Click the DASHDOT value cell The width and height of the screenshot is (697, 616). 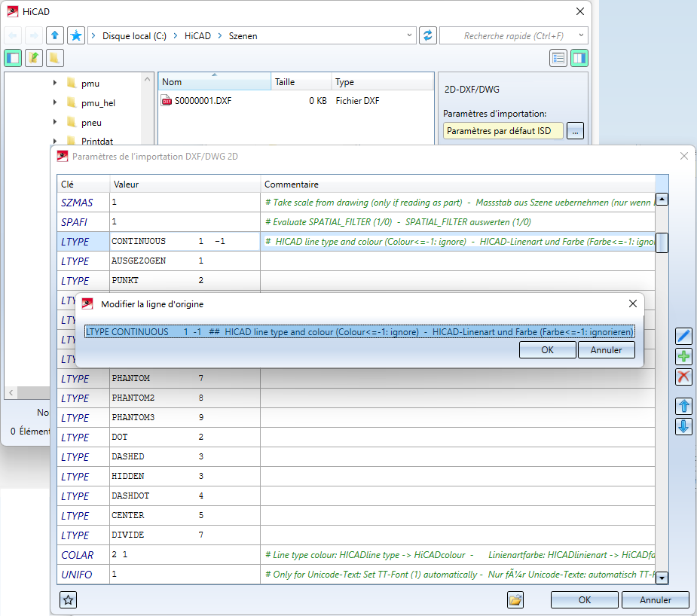click(185, 496)
